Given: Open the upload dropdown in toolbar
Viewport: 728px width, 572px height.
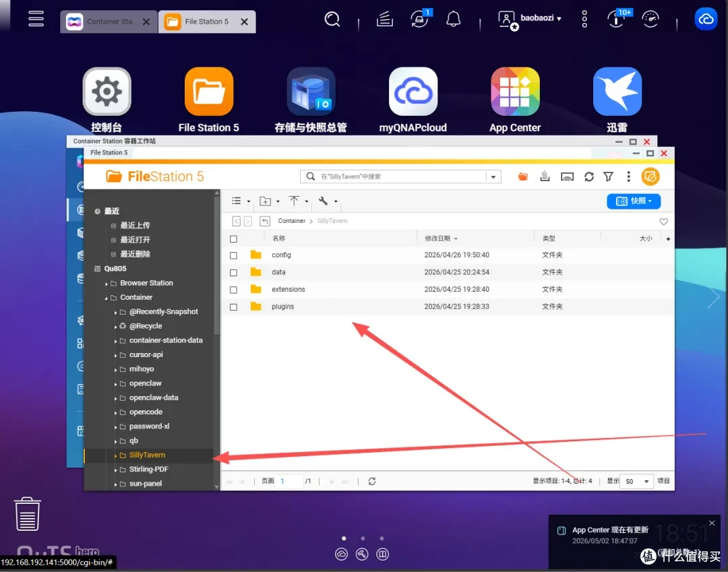Looking at the screenshot, I should coord(299,201).
